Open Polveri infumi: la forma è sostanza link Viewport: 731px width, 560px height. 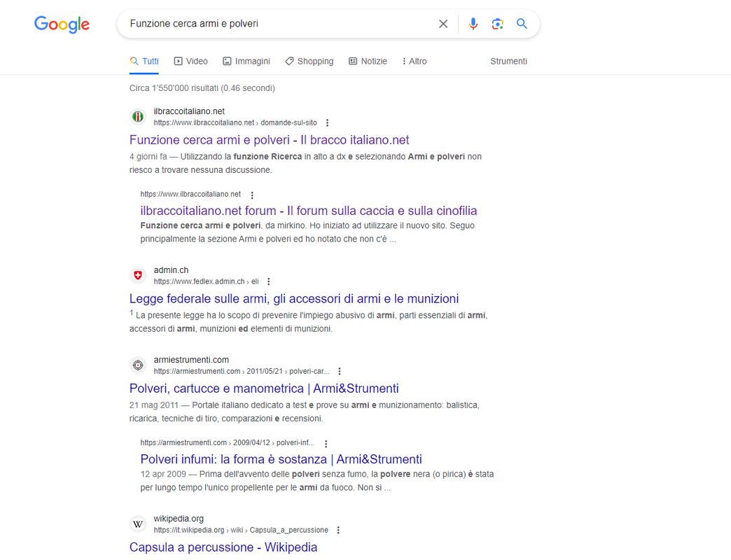pyautogui.click(x=281, y=459)
